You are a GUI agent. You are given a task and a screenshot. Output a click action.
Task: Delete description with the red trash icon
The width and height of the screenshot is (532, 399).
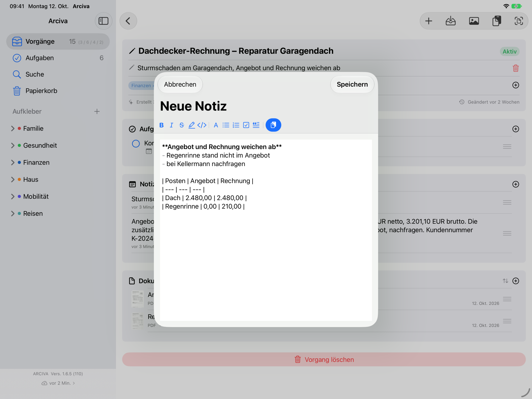click(x=515, y=68)
